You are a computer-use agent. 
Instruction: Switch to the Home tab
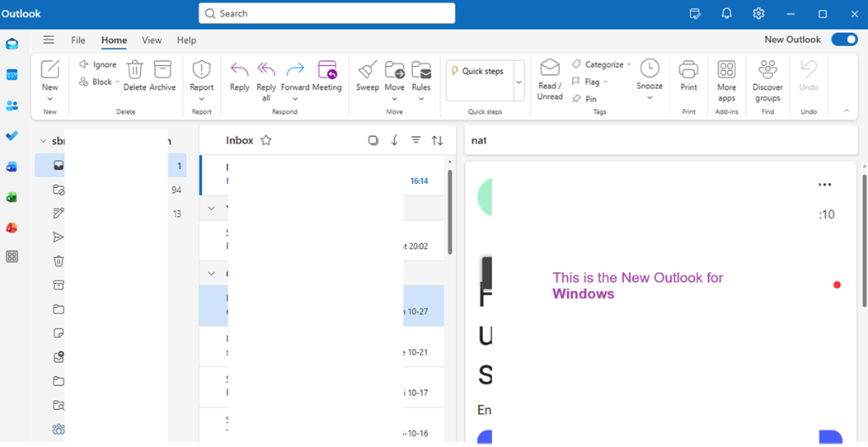[x=114, y=40]
